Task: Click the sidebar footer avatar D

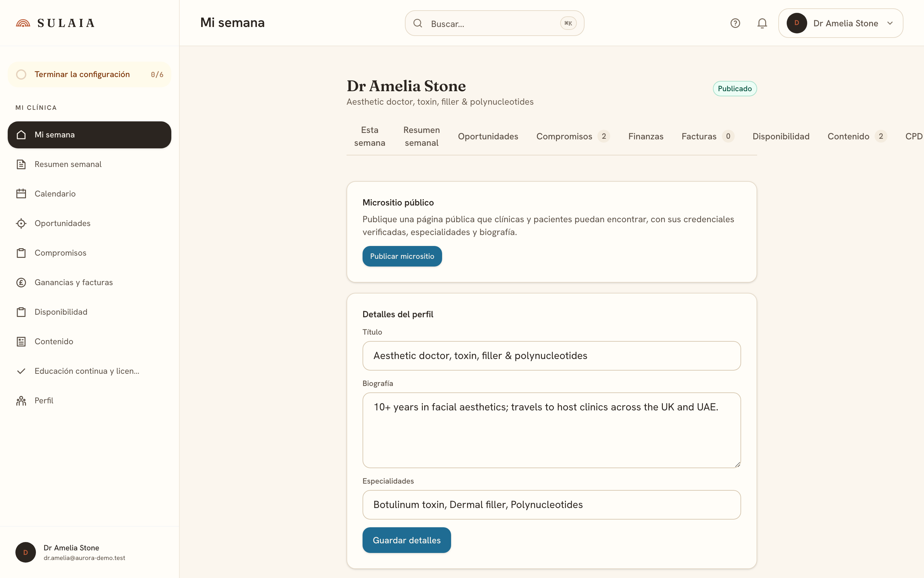Action: [26, 552]
